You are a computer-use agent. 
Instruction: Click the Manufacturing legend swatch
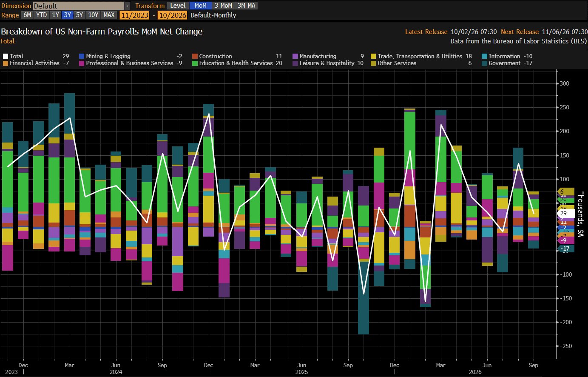click(x=295, y=56)
